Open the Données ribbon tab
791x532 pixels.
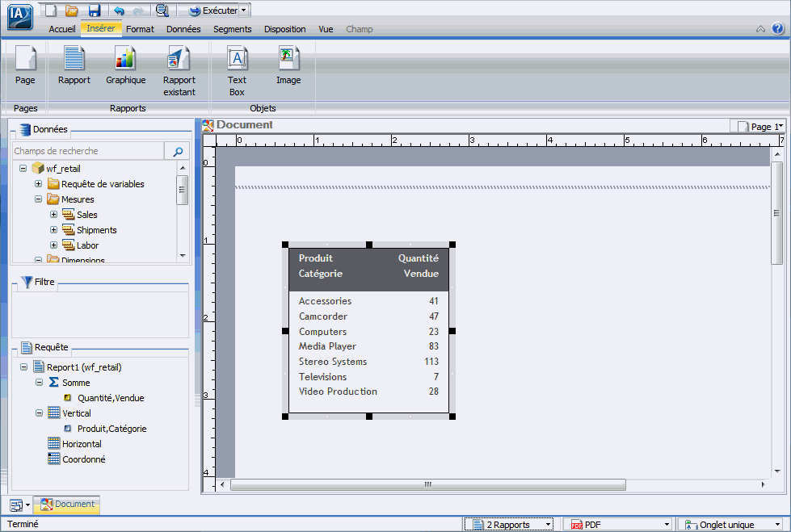click(183, 29)
